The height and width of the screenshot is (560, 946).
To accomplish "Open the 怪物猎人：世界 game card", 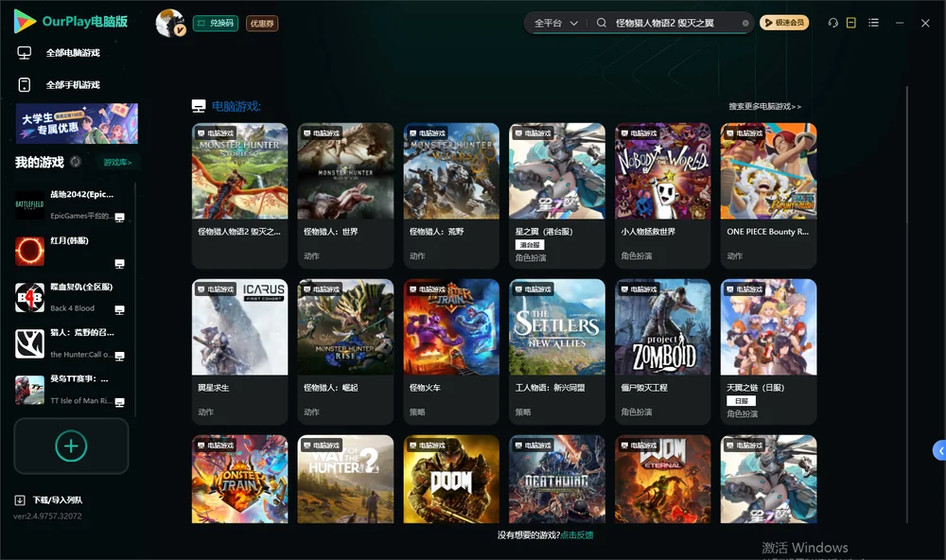I will [345, 196].
